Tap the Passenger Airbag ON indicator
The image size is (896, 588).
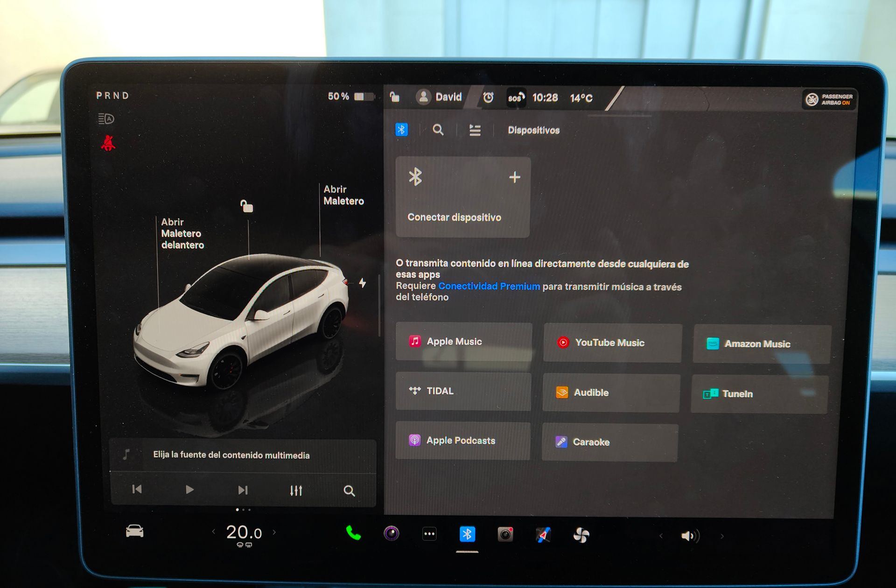coord(829,99)
